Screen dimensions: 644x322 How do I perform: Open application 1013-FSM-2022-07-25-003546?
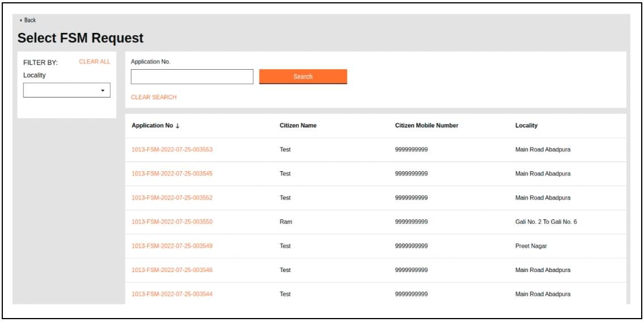pos(172,270)
